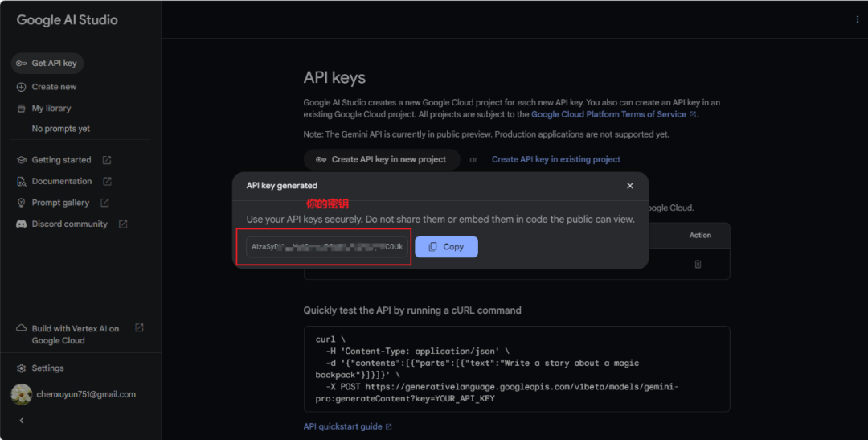
Task: Click Quickly test the API heading text
Action: click(412, 310)
